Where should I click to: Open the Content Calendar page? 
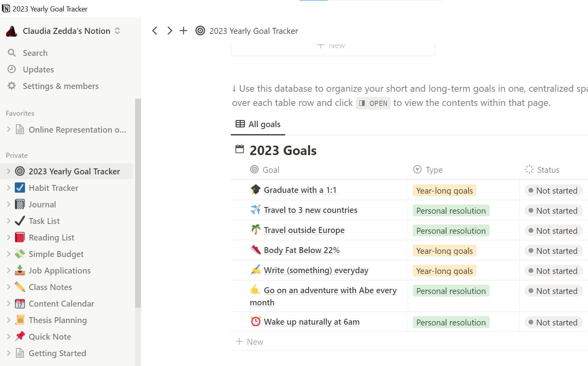pyautogui.click(x=61, y=303)
